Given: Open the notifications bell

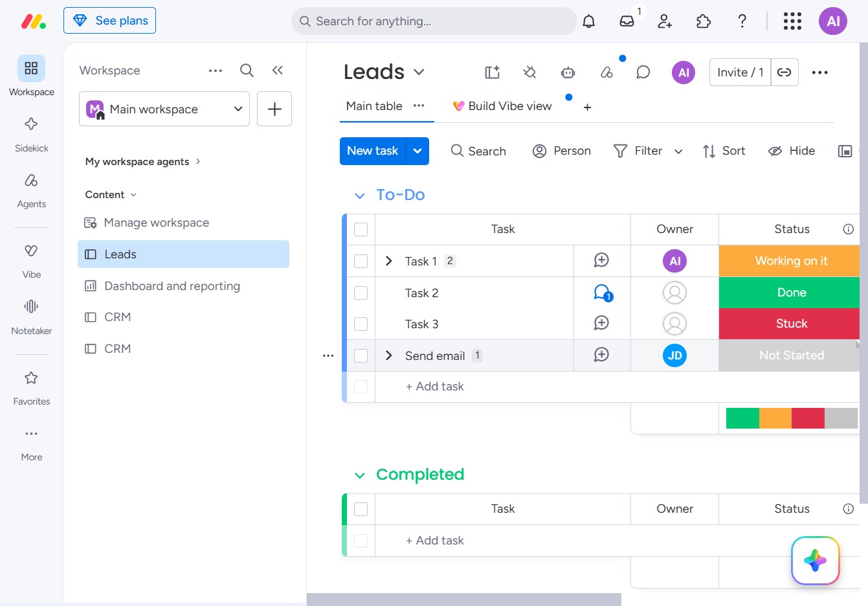Looking at the screenshot, I should (588, 21).
